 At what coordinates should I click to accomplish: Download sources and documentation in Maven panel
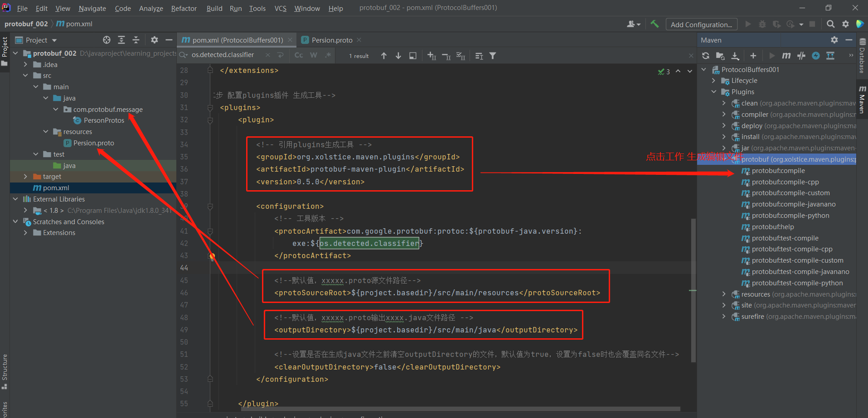[x=736, y=55]
